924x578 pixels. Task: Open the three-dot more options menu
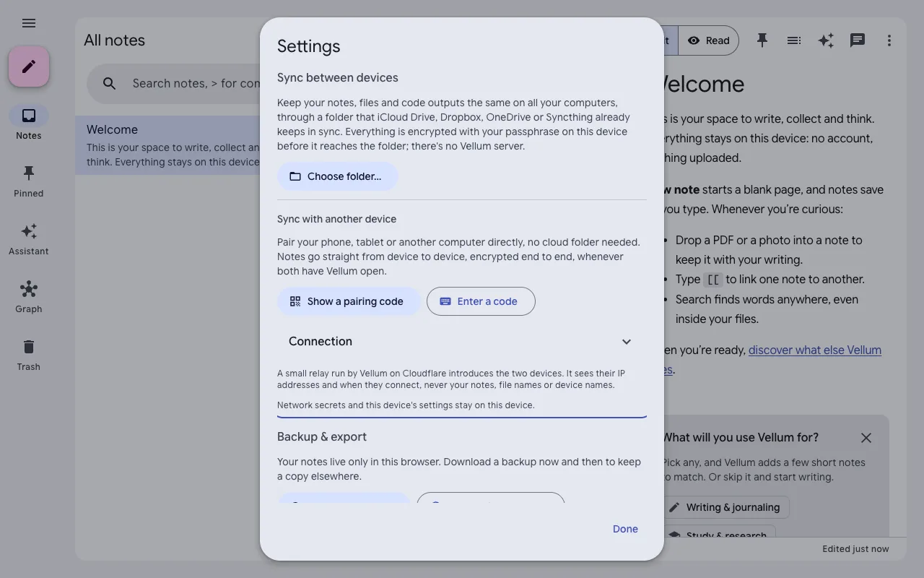[x=889, y=40]
